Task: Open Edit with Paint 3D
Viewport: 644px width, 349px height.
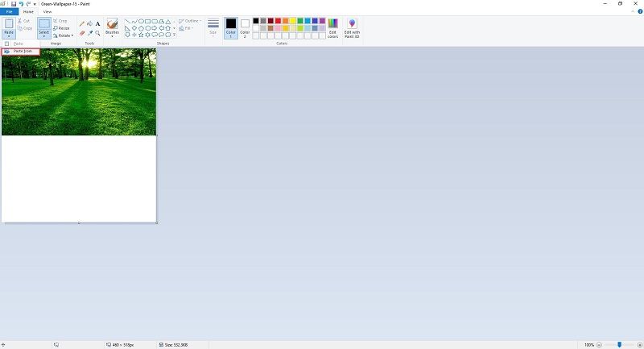Action: click(x=352, y=27)
